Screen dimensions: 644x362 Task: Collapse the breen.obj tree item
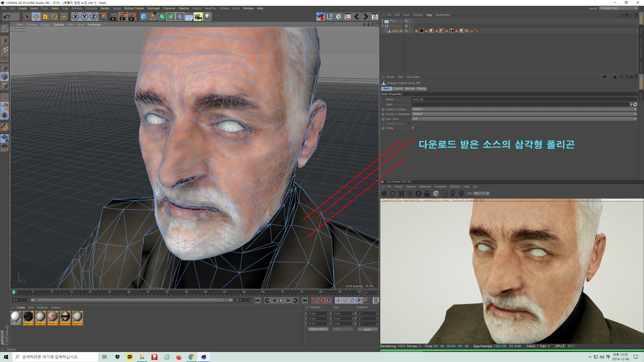tap(383, 26)
